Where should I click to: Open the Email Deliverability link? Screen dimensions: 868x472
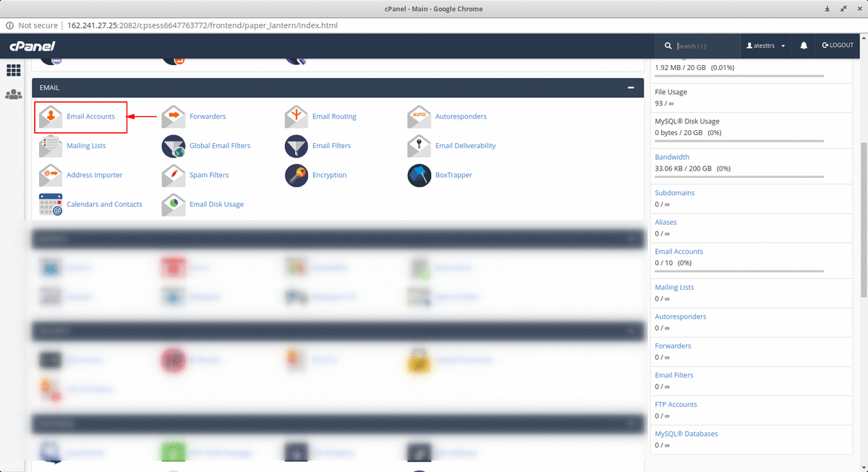[465, 146]
